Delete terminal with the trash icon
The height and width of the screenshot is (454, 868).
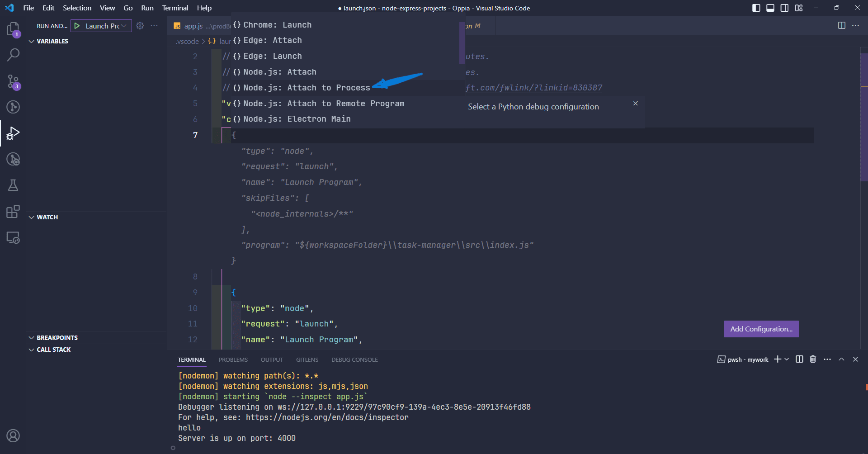tap(813, 359)
